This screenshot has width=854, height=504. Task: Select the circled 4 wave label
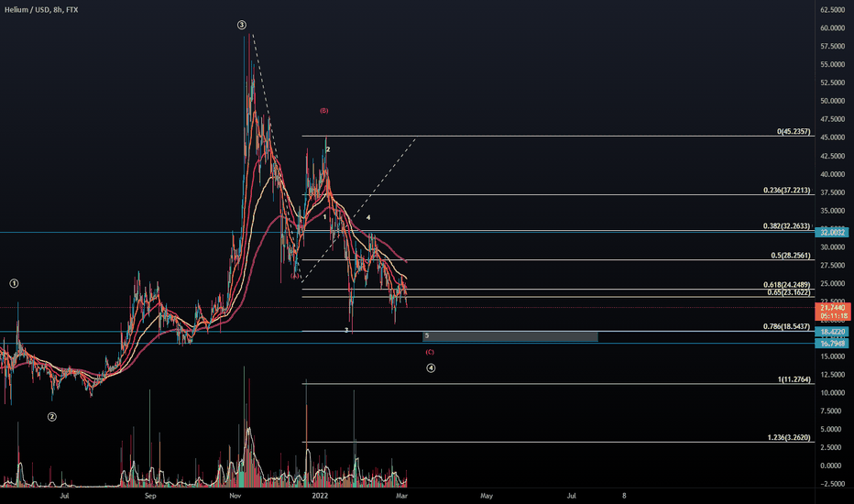(x=431, y=368)
